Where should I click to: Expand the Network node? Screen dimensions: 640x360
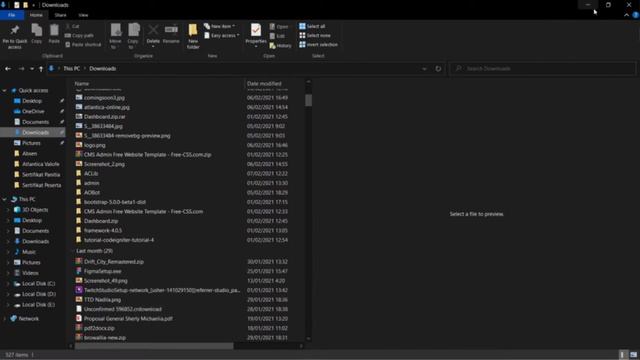coord(4,319)
